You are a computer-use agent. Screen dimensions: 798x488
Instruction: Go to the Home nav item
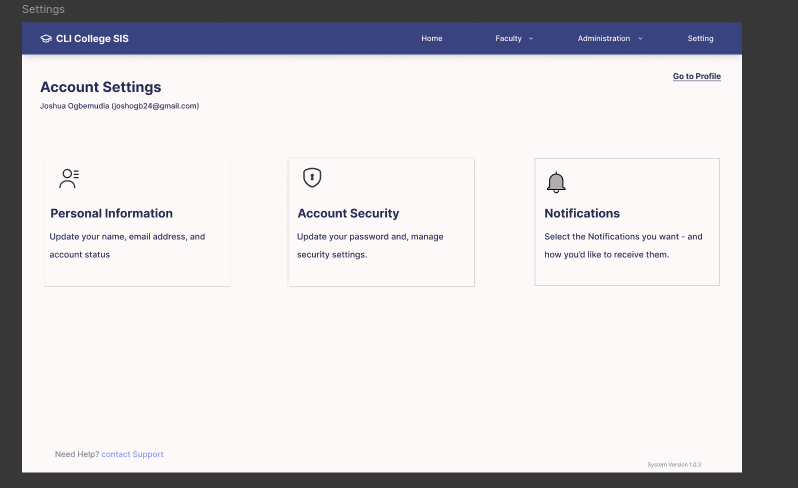[431, 39]
